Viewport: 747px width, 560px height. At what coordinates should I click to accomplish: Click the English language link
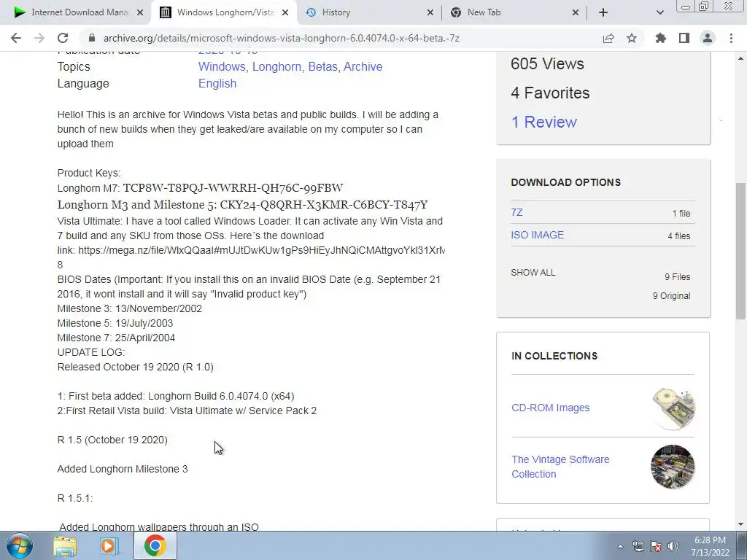tap(217, 83)
